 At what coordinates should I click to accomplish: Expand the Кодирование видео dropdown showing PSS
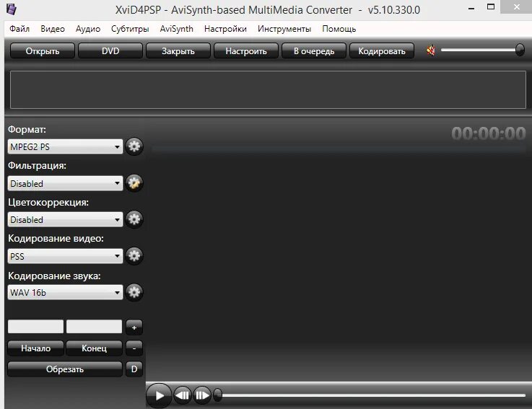pos(65,256)
